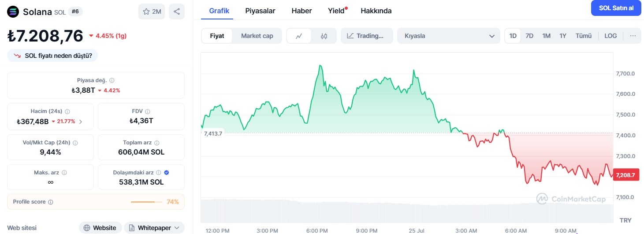Set chart range to 1D
Viewport: 644px width, 234px height.
click(513, 36)
